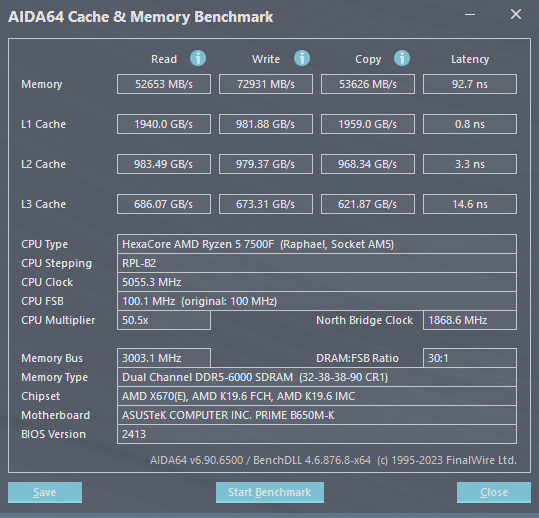Viewport: 539px width, 518px height.
Task: Click the Memory Type DDR5-6000 field
Action: (317, 377)
